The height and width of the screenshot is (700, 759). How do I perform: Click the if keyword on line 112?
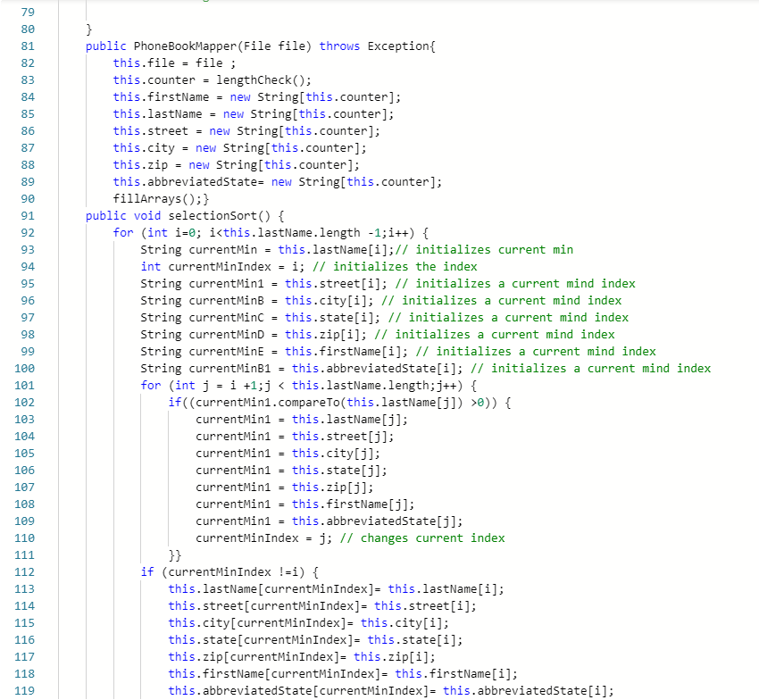click(146, 571)
